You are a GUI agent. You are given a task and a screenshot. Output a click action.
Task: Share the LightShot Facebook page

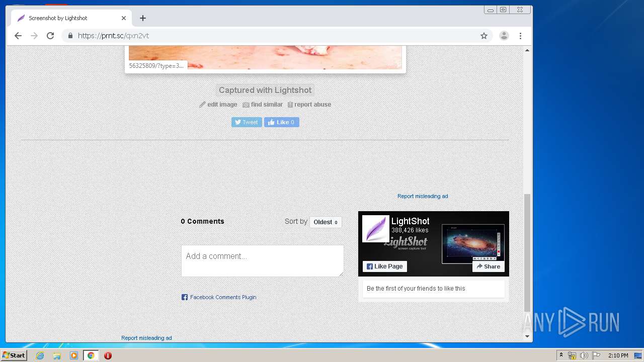click(489, 266)
